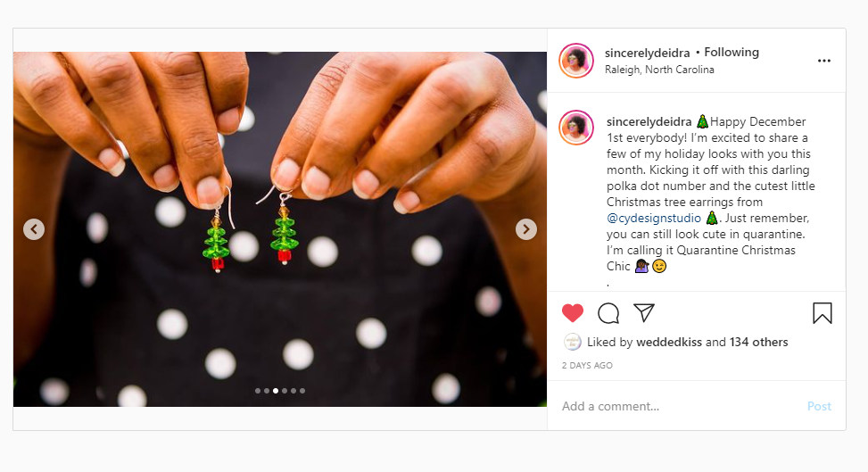The image size is (868, 472).
Task: Share the post with the paper plane icon
Action: pos(644,313)
